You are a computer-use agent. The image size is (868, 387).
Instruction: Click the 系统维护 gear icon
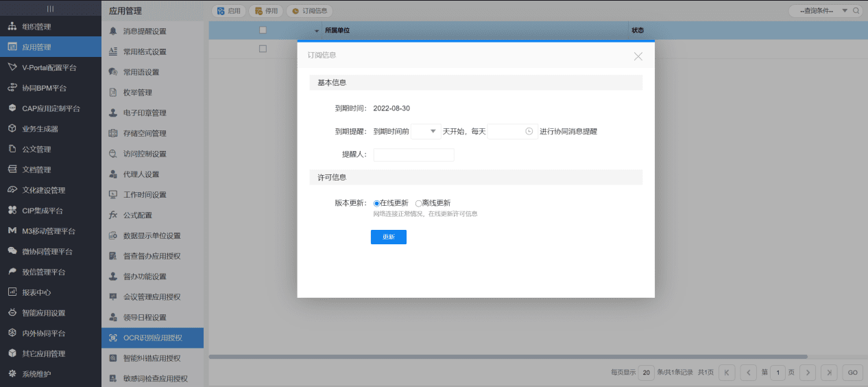point(12,374)
